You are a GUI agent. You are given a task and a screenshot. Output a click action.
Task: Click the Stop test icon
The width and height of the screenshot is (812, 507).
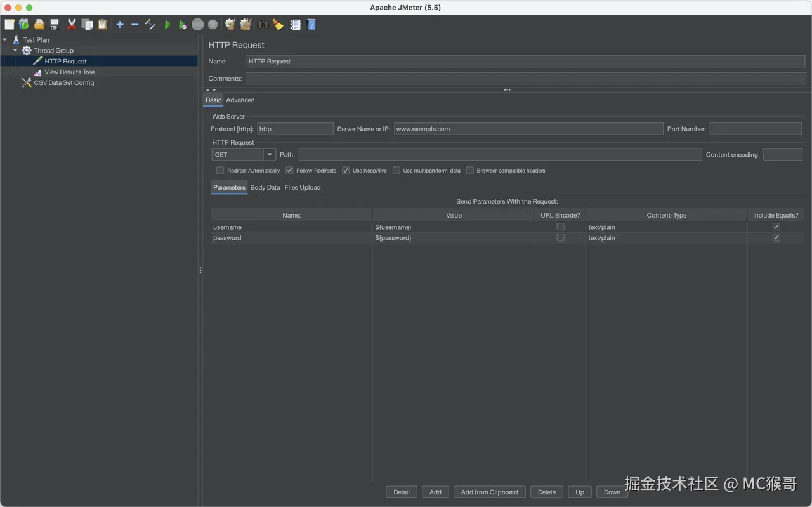coord(198,25)
